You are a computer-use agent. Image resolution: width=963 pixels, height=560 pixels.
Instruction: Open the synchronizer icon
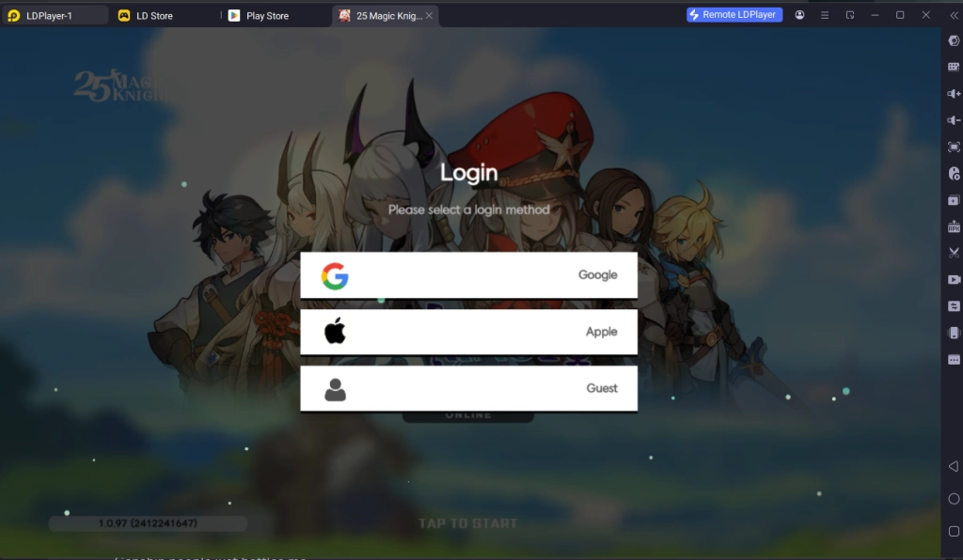point(954,306)
